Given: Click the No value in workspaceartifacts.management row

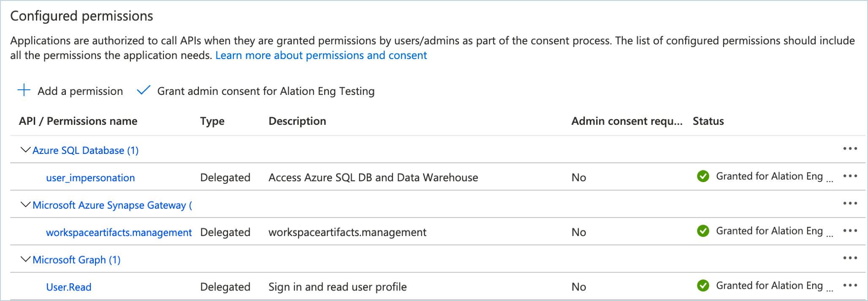Looking at the screenshot, I should [579, 232].
